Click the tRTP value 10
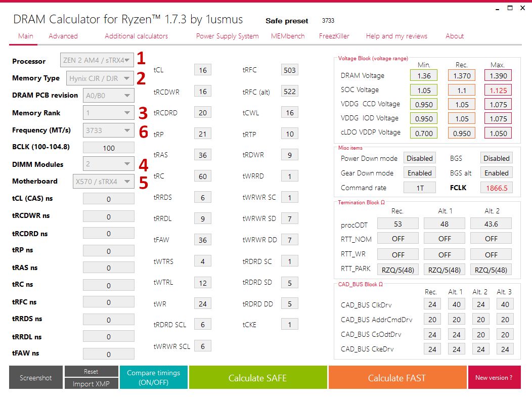This screenshot has width=532, height=400. [289, 134]
